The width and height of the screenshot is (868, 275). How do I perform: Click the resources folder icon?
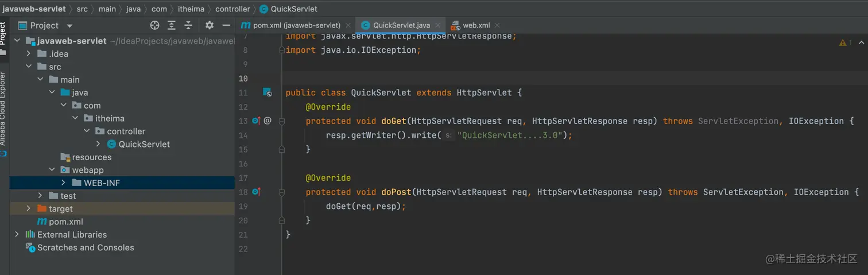[65, 157]
